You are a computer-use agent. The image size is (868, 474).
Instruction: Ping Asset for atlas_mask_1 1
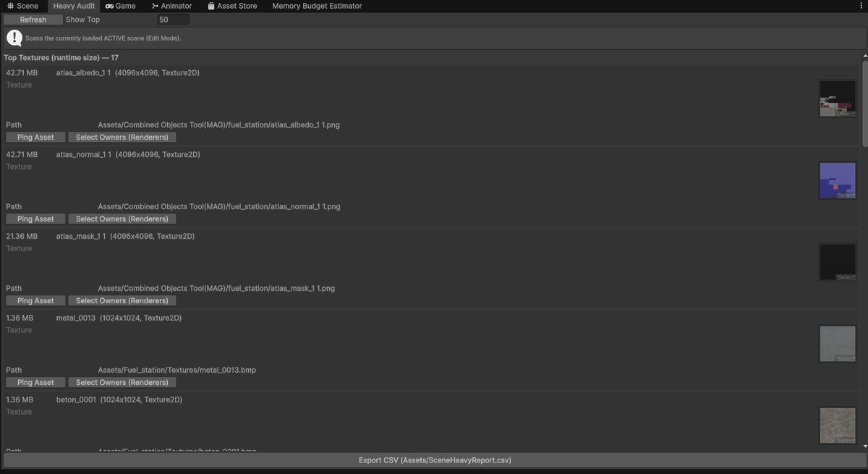pos(35,300)
